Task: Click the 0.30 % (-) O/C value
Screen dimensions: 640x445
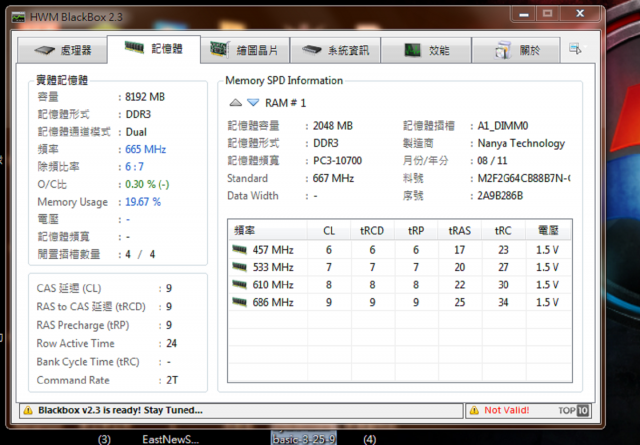Action: (x=147, y=185)
